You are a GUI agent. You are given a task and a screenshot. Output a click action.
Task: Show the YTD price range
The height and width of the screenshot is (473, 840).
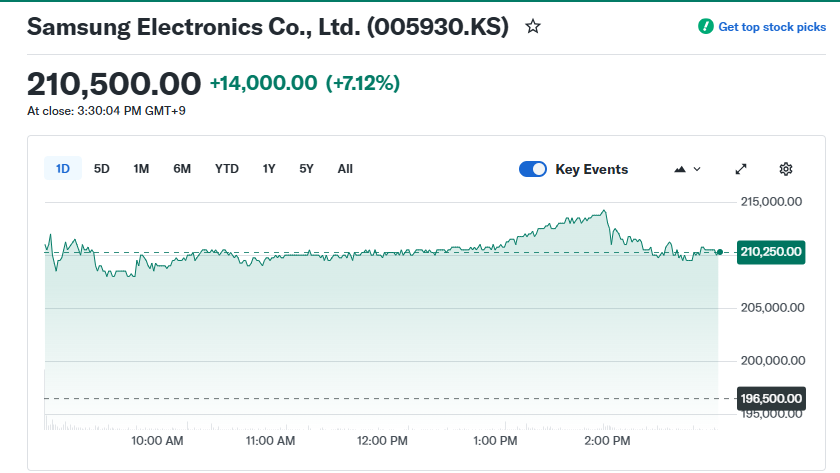pyautogui.click(x=227, y=169)
